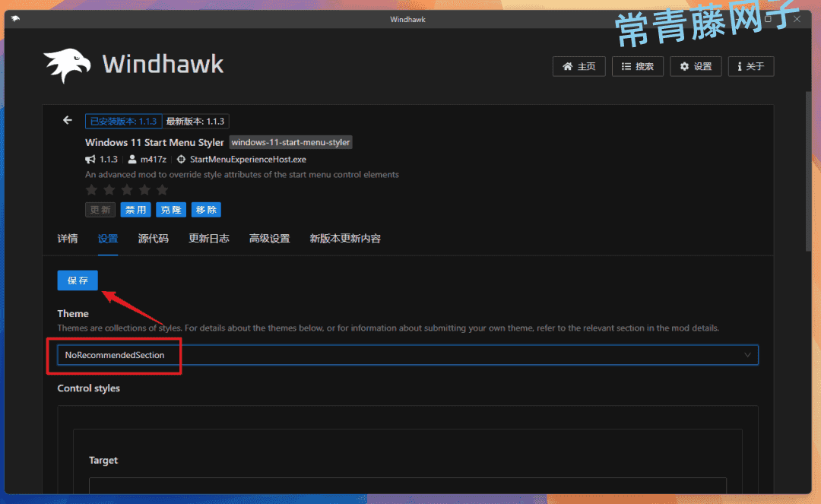Click the Target input field

[407, 485]
